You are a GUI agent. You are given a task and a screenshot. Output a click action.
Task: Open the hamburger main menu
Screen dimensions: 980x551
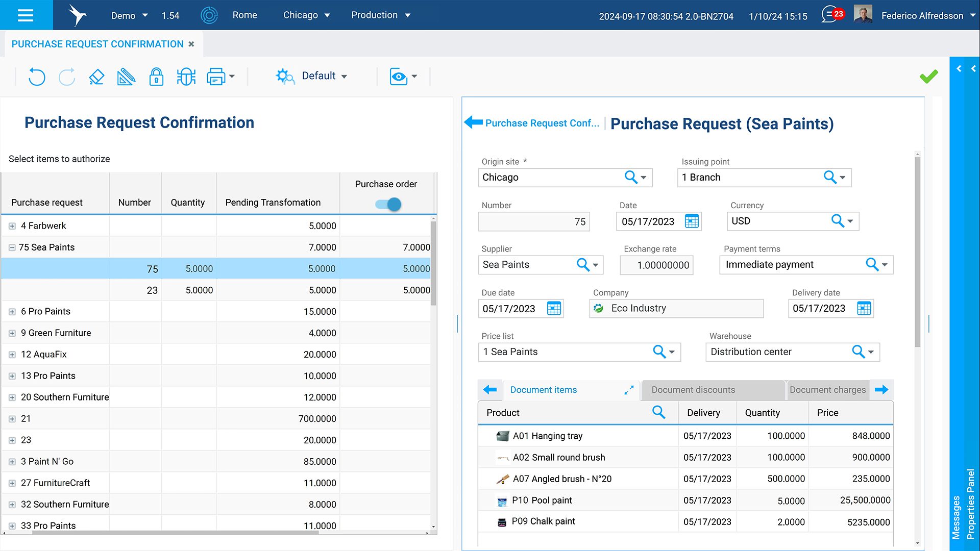click(26, 15)
